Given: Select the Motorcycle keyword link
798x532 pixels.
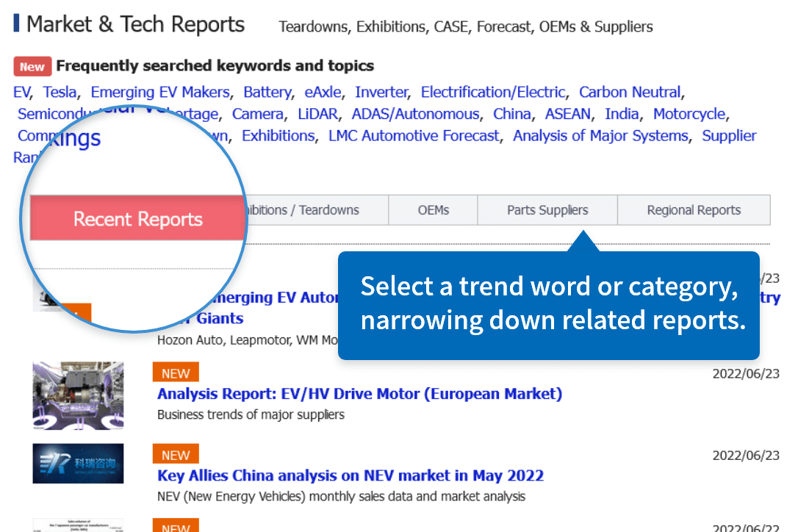Looking at the screenshot, I should pos(689,114).
